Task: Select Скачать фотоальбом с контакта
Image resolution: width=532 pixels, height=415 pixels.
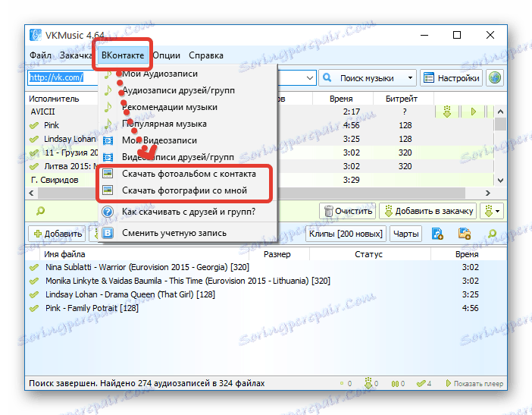Action: (x=188, y=174)
